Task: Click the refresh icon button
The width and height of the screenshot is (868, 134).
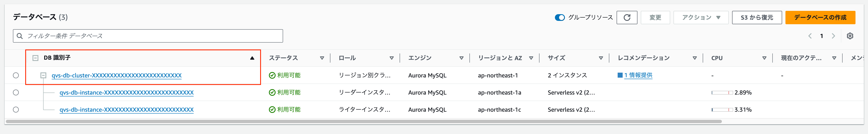Action: tap(626, 18)
